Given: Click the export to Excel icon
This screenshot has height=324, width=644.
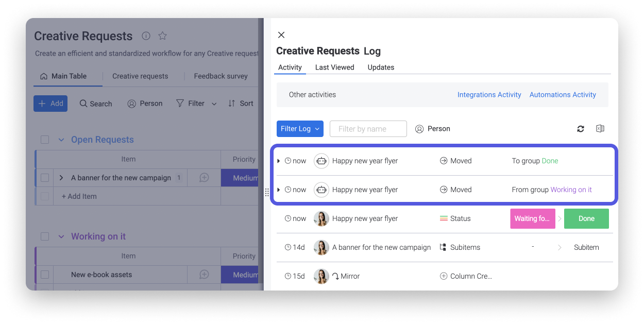Looking at the screenshot, I should pyautogui.click(x=600, y=129).
